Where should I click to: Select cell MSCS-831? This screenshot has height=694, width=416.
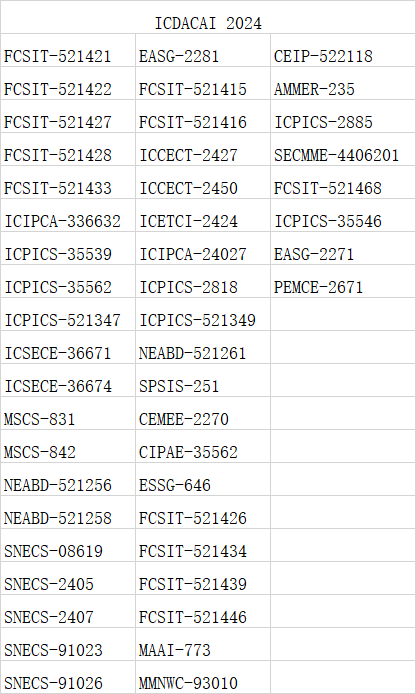tap(68, 413)
